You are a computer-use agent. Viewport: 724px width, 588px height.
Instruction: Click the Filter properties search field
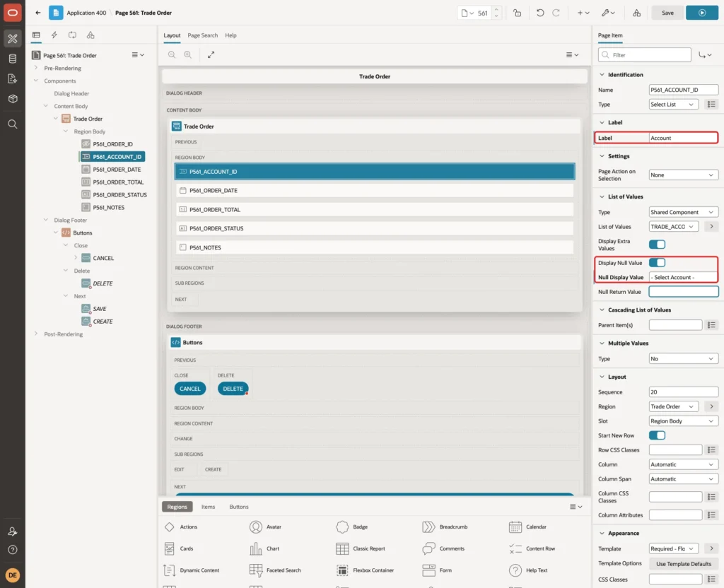click(x=645, y=55)
